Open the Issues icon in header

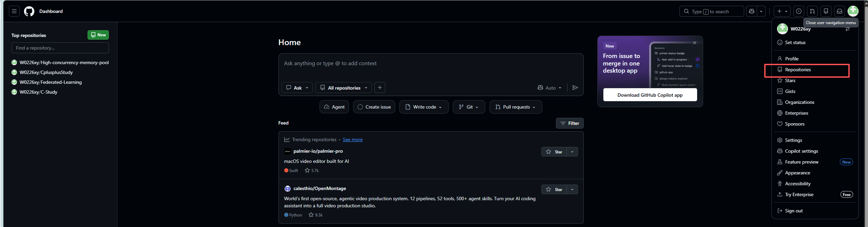[799, 11]
